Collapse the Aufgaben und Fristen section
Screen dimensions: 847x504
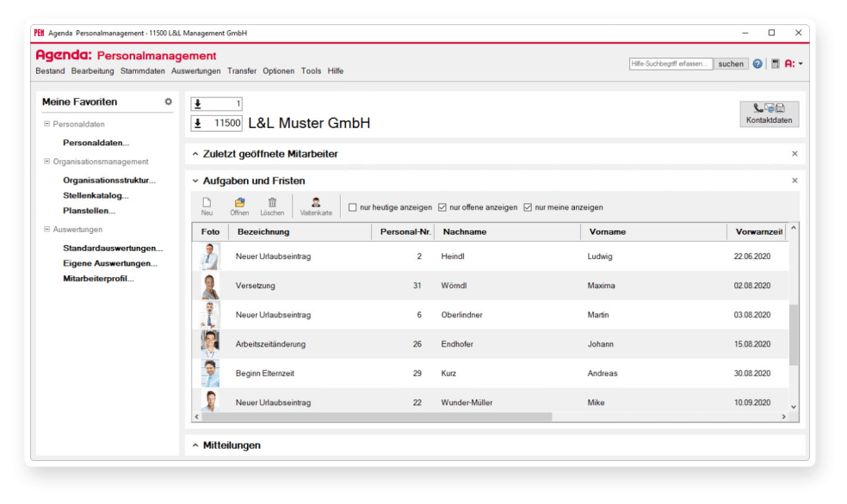(x=195, y=181)
